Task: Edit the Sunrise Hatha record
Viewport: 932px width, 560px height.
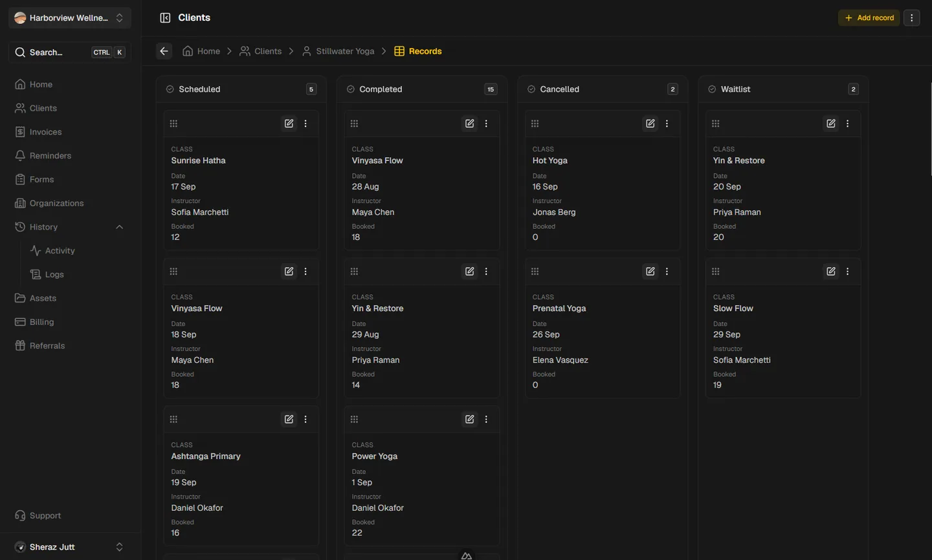Action: 289,124
